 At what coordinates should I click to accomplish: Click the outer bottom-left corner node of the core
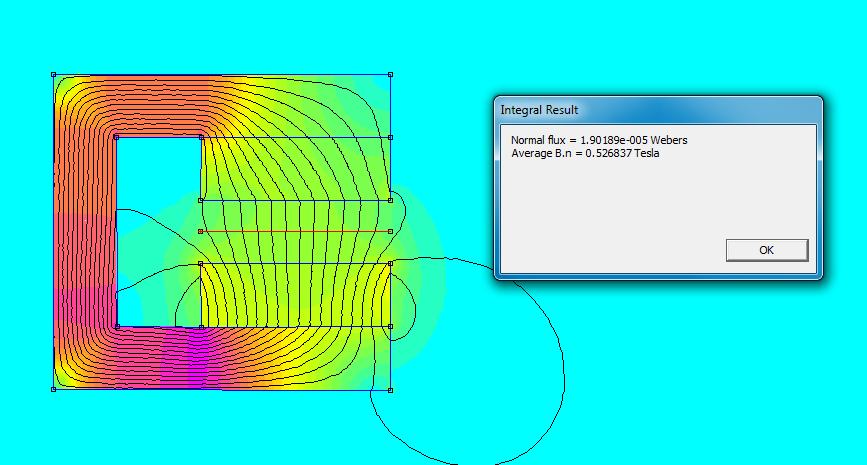click(x=53, y=389)
